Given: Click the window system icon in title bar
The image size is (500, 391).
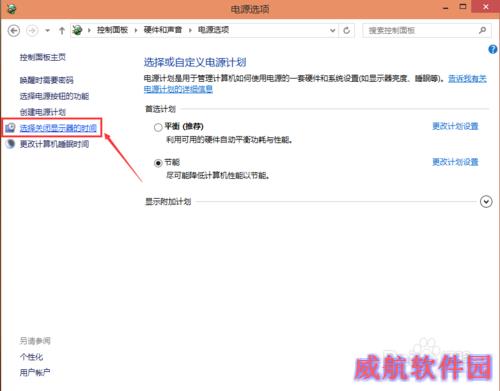Looking at the screenshot, I should 12,9.
